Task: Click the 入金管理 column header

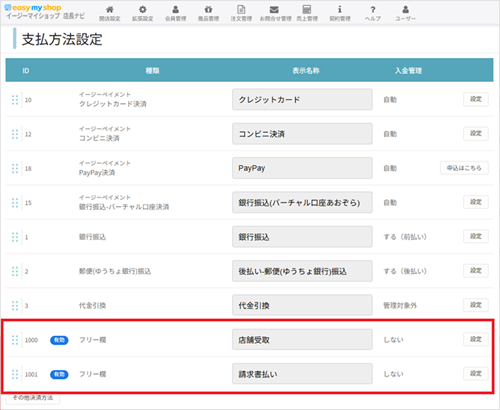Action: (x=408, y=71)
